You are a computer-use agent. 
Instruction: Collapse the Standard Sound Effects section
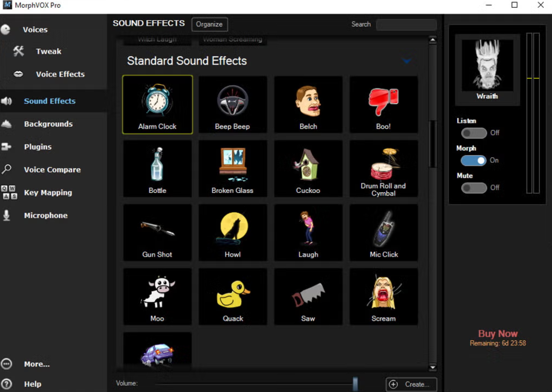click(407, 61)
